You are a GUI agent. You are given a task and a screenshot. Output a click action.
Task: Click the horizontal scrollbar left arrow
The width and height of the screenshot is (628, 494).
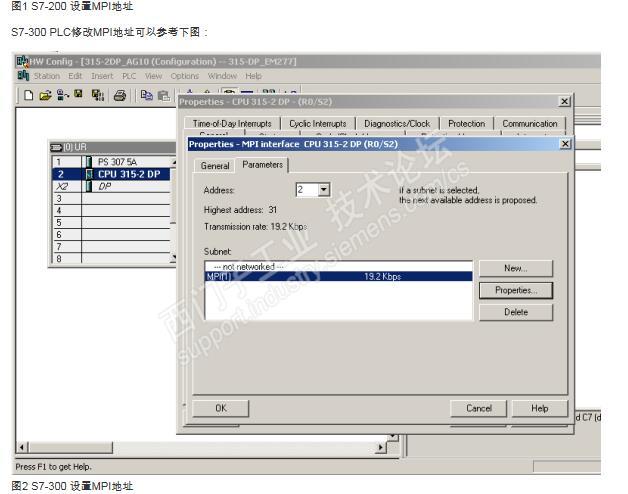pyautogui.click(x=22, y=447)
